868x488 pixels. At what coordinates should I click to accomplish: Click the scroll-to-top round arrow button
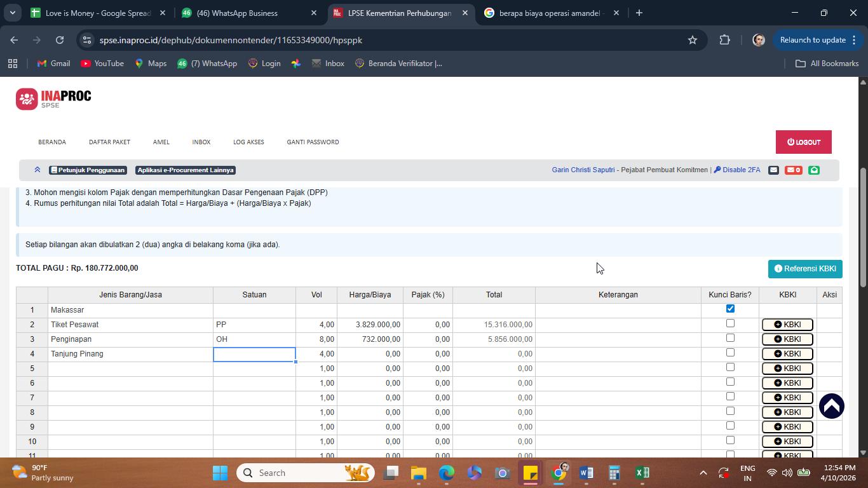coord(831,406)
